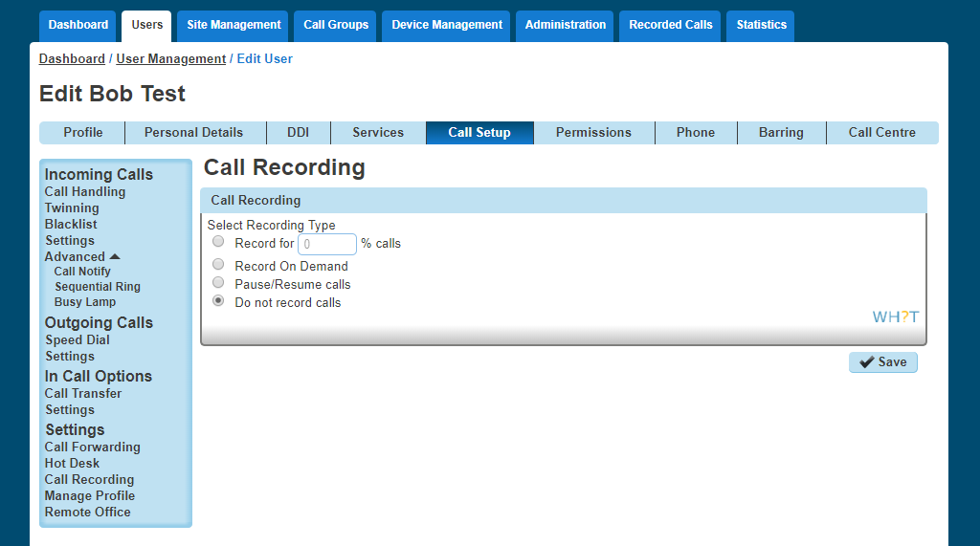Save the call recording settings
This screenshot has width=980, height=546.
[882, 362]
